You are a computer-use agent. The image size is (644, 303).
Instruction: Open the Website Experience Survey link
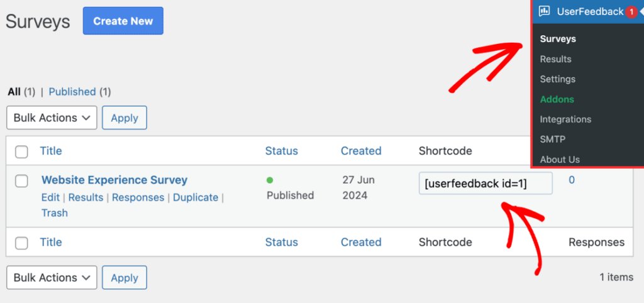(x=114, y=180)
